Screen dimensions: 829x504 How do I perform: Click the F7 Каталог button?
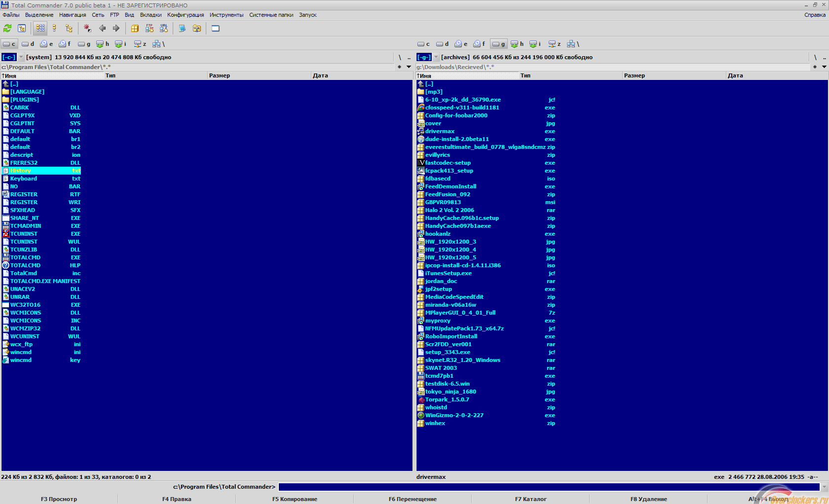[x=530, y=499]
